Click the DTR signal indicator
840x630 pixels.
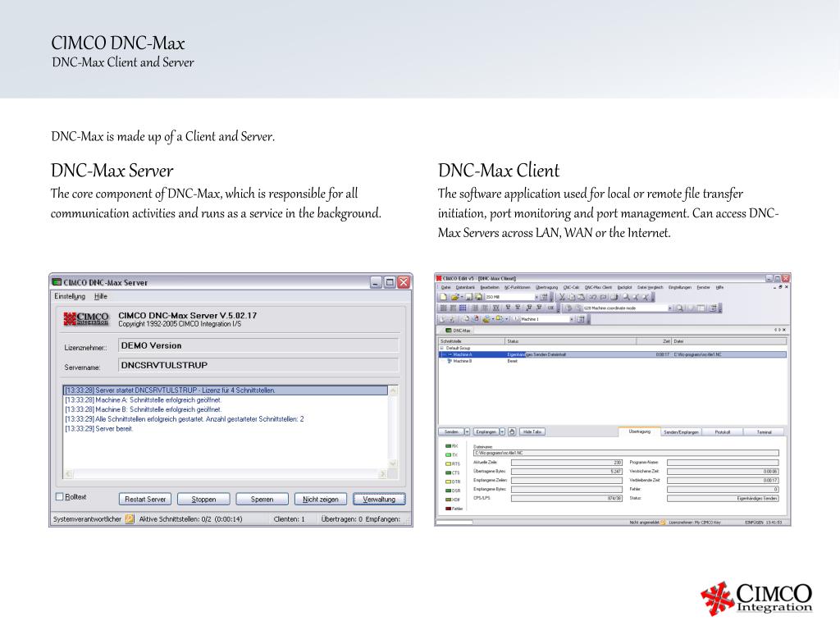point(453,482)
